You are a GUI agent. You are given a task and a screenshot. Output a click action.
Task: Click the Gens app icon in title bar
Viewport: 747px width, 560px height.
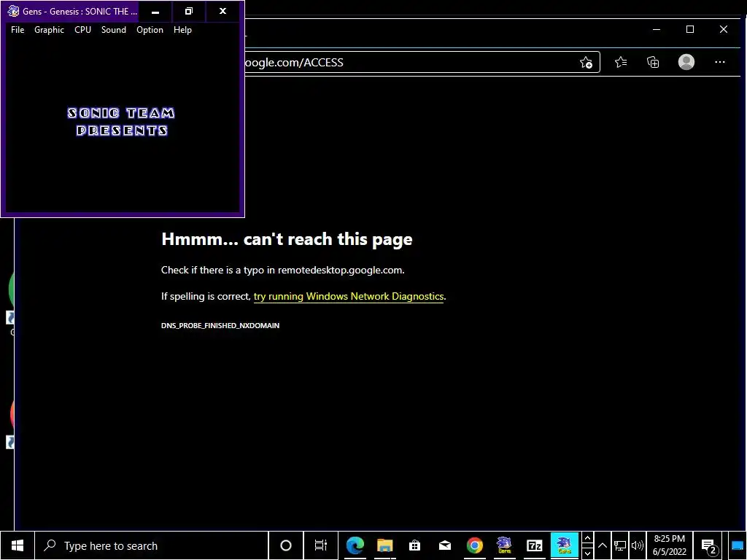point(13,11)
